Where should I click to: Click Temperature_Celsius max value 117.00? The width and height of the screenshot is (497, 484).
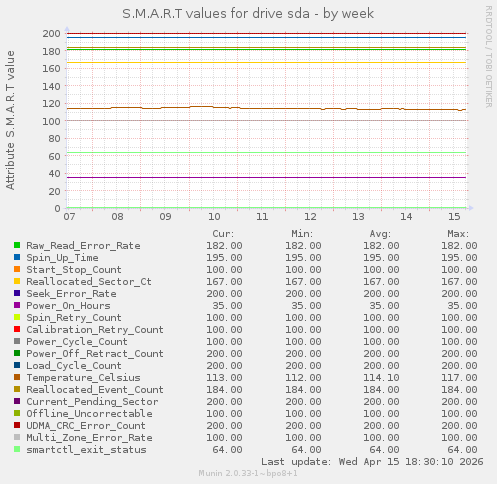[459, 378]
